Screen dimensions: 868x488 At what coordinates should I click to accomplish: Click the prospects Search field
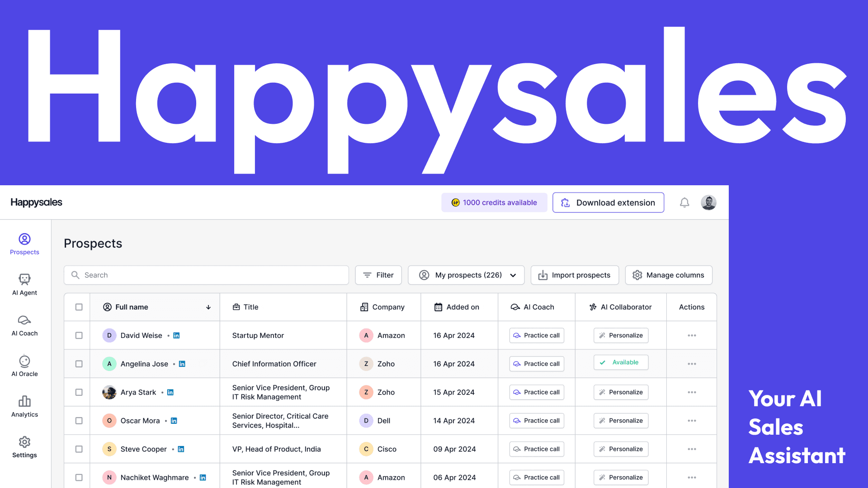pyautogui.click(x=206, y=275)
